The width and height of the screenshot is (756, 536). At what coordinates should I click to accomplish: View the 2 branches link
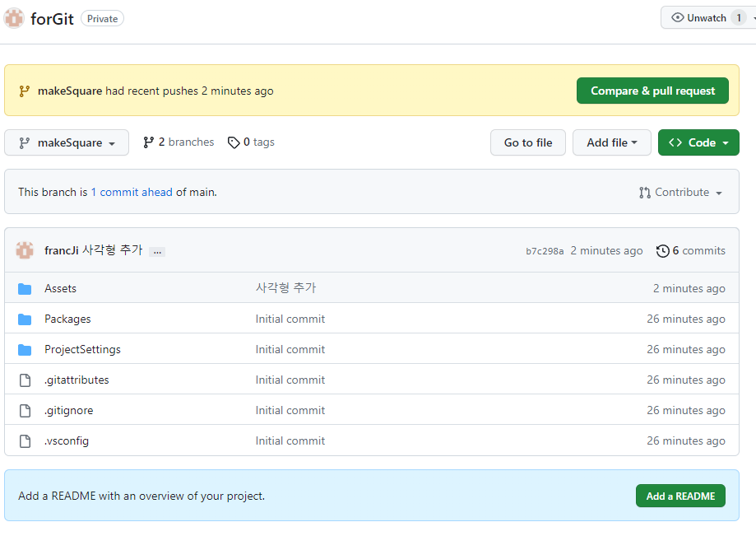tap(179, 142)
